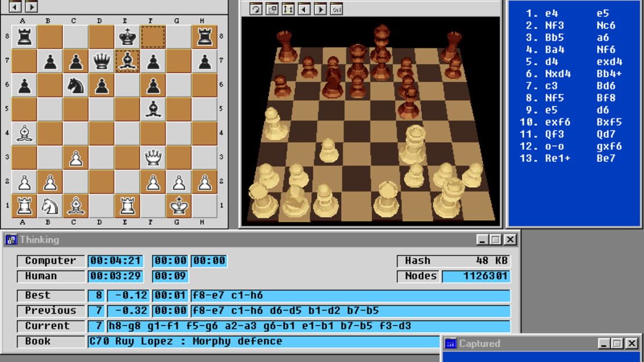Select the black rook on h8

click(x=205, y=37)
